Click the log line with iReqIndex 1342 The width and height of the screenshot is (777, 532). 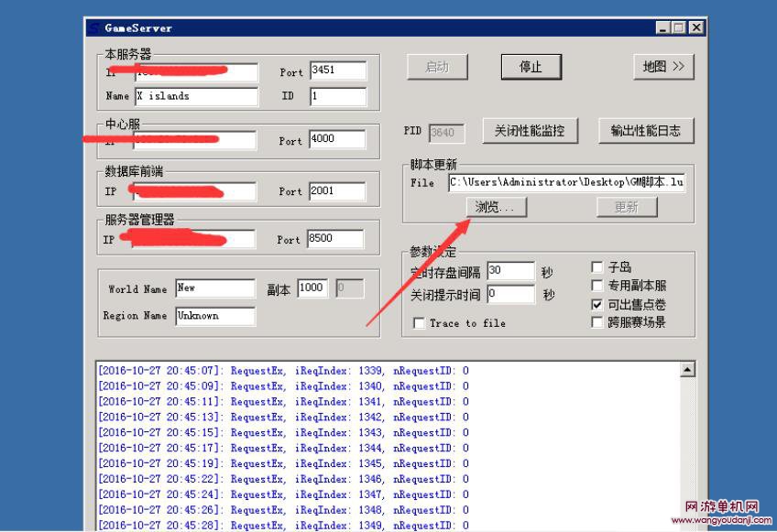point(283,417)
